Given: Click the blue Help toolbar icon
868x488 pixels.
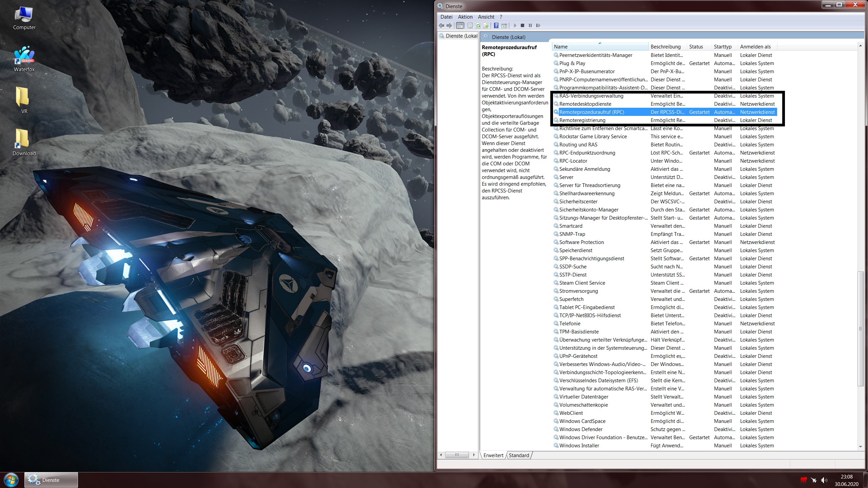Looking at the screenshot, I should click(496, 25).
